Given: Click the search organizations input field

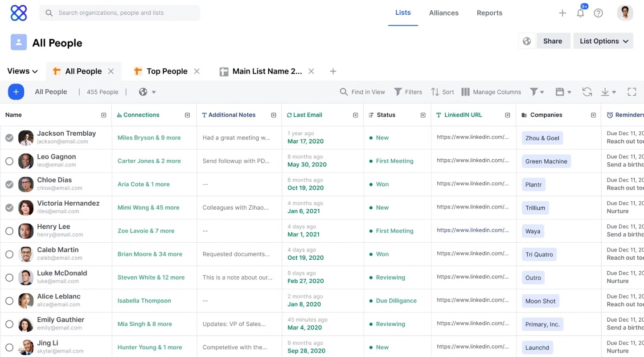Looking at the screenshot, I should pos(120,13).
